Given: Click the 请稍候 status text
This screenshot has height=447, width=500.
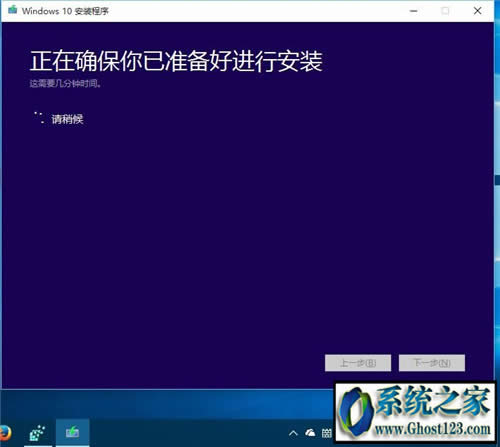Looking at the screenshot, I should (67, 119).
